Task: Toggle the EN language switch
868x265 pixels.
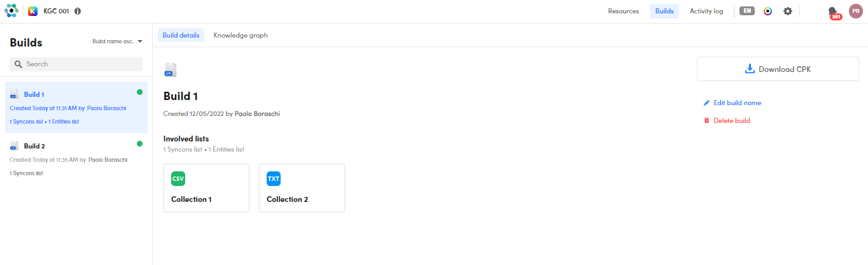Action: pos(746,11)
